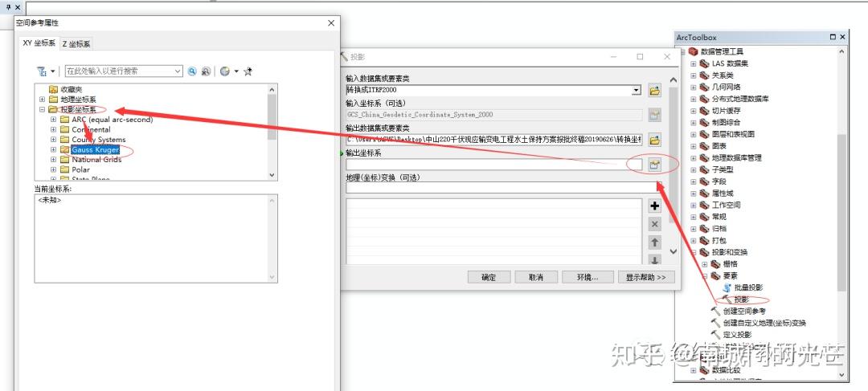Select the 关系类 toolset in ArcToolbox

pyautogui.click(x=723, y=75)
